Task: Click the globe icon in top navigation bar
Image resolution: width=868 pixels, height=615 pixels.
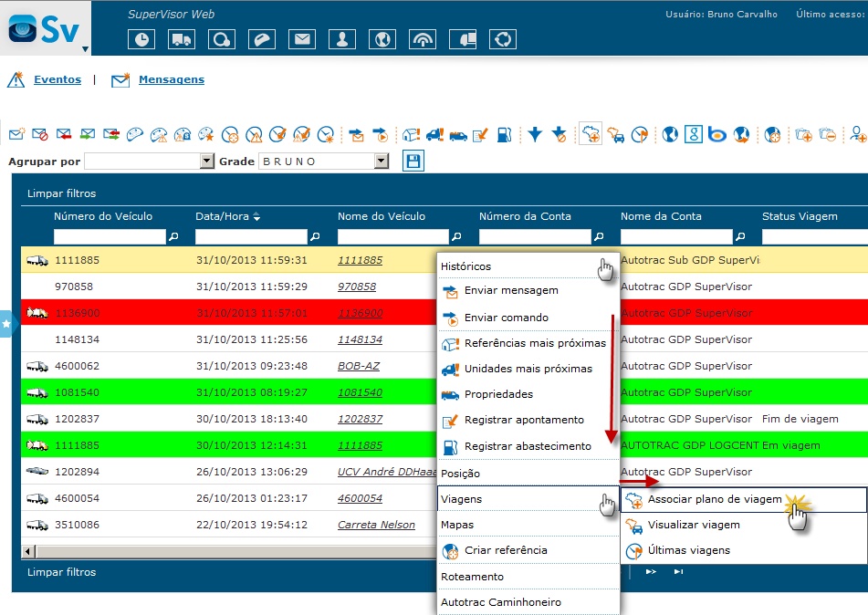Action: tap(382, 39)
